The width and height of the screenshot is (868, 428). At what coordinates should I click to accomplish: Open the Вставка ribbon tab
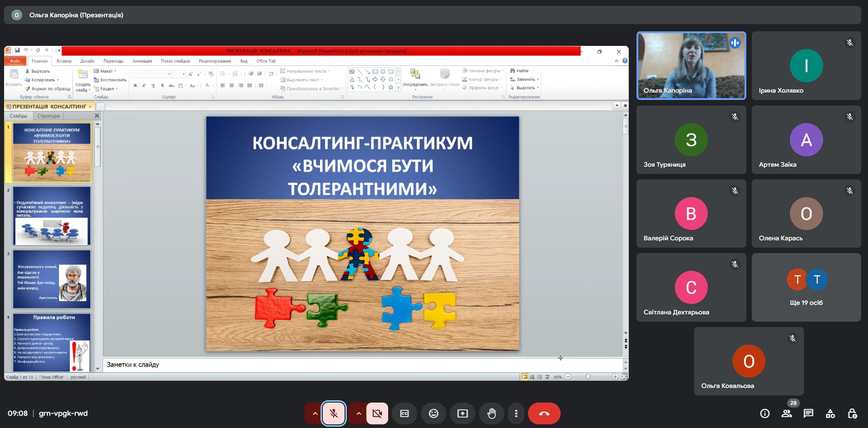[64, 61]
